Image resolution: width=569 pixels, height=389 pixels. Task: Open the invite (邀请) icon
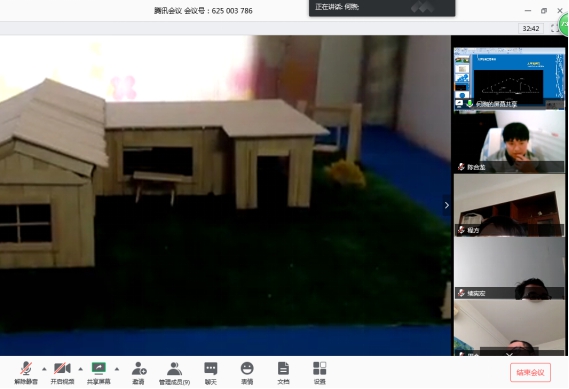[139, 373]
